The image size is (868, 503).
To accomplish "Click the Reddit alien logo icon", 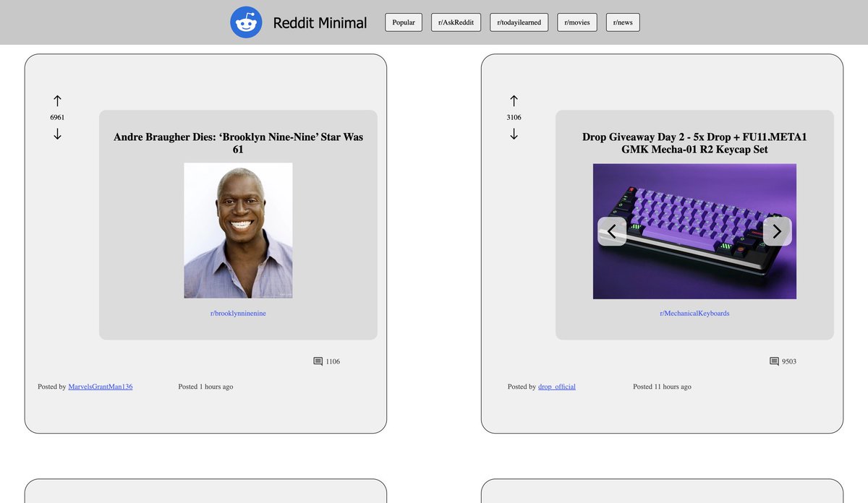I will pyautogui.click(x=246, y=22).
